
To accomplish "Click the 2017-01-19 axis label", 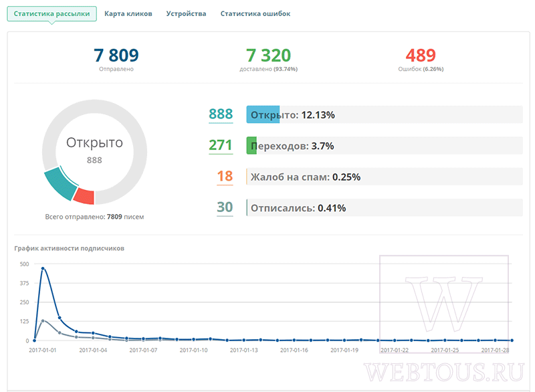I will click(344, 351).
